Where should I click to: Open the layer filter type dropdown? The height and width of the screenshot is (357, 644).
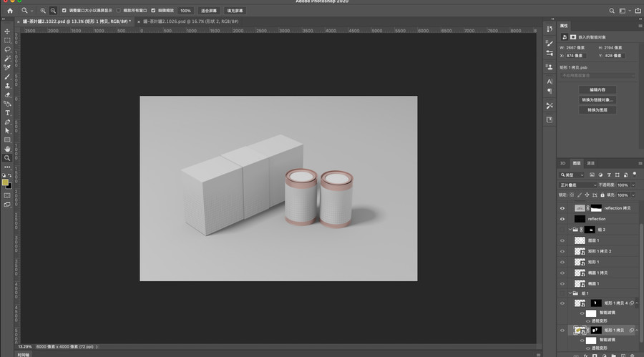[x=572, y=175]
